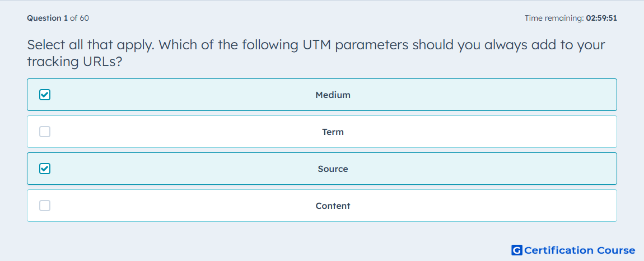Viewport: 644px width, 261px height.
Task: Click the UTM parameters question heading
Action: click(316, 53)
